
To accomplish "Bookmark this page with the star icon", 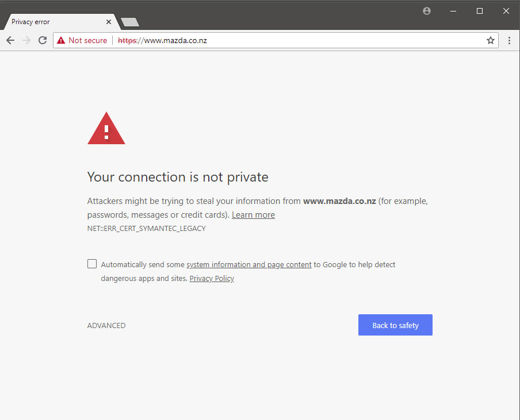I will tap(491, 40).
